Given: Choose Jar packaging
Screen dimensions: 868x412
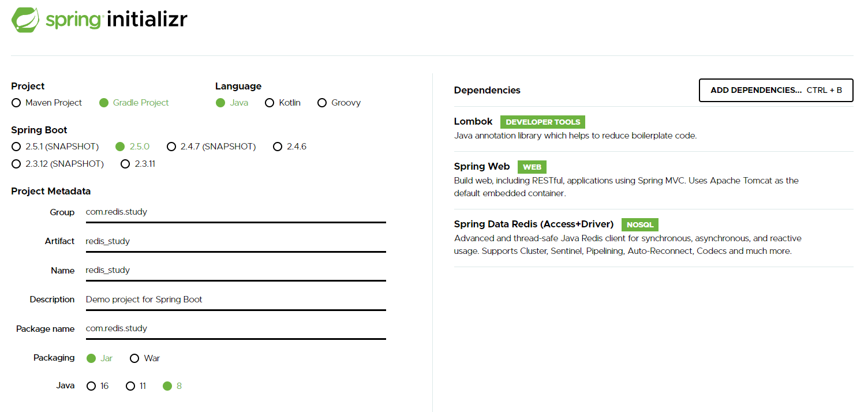Looking at the screenshot, I should pyautogui.click(x=99, y=358).
